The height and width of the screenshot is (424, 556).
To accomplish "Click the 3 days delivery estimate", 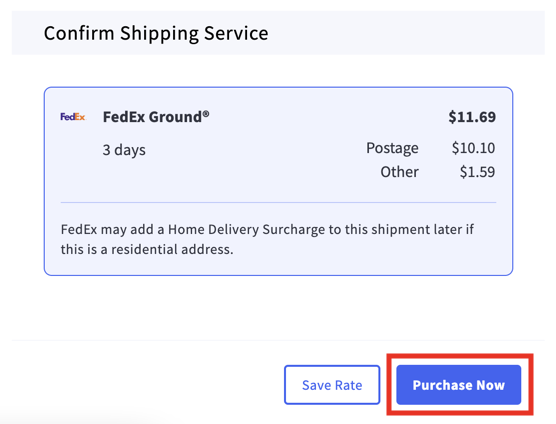I will [124, 150].
